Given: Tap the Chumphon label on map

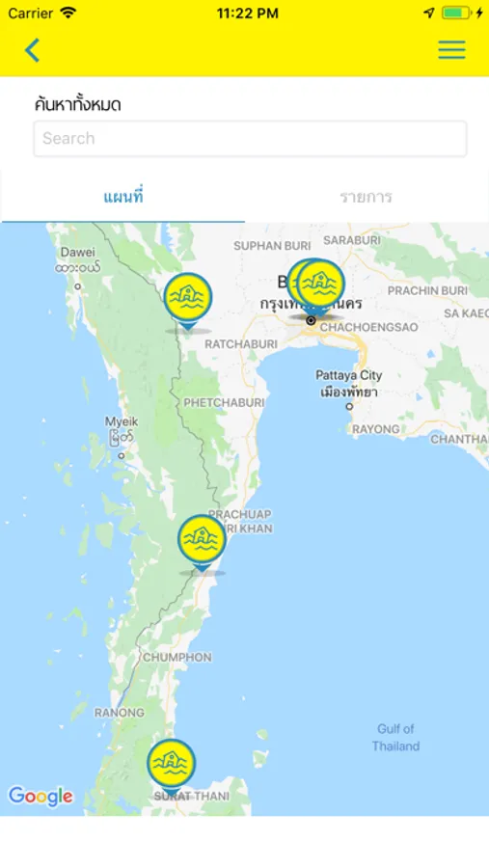Looking at the screenshot, I should (177, 658).
